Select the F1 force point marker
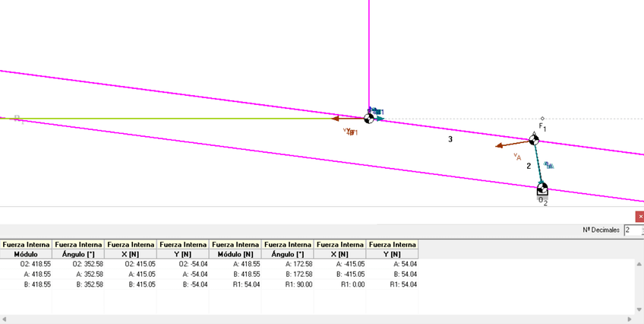 (x=542, y=119)
